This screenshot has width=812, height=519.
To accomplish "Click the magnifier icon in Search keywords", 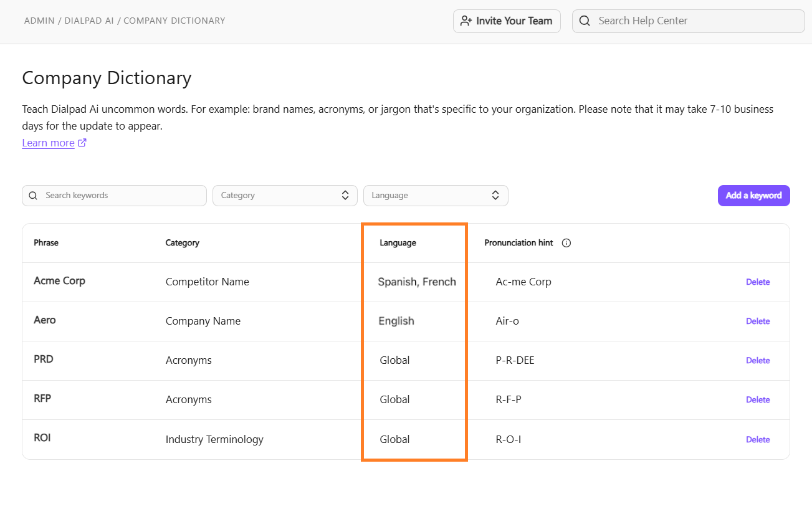I will coord(33,196).
